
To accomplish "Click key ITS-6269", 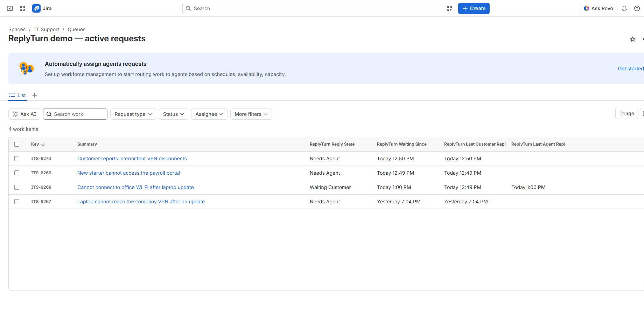I will pos(41,173).
